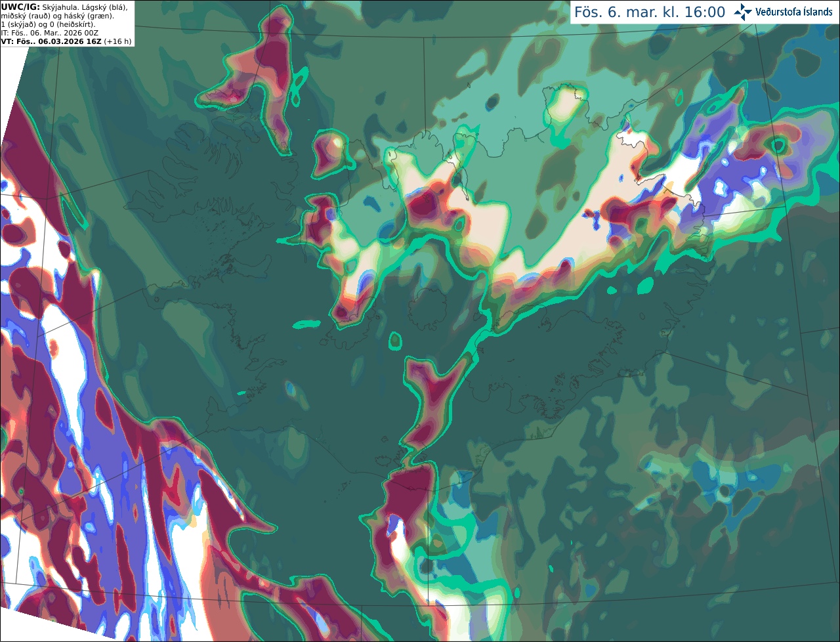840x642 pixels.
Task: Click the 'Veðurstofa Íslands' wordmark text
Action: point(794,12)
